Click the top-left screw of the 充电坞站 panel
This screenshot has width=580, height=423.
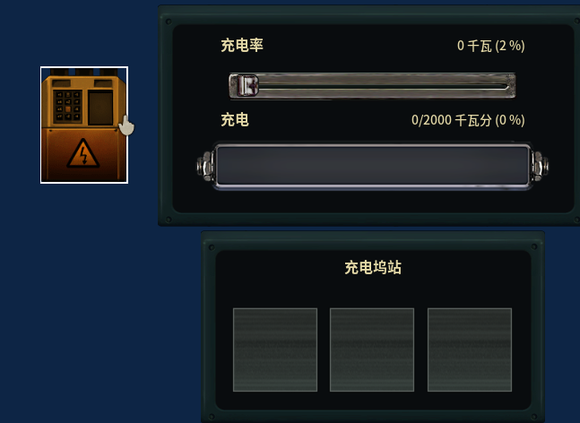tap(212, 247)
